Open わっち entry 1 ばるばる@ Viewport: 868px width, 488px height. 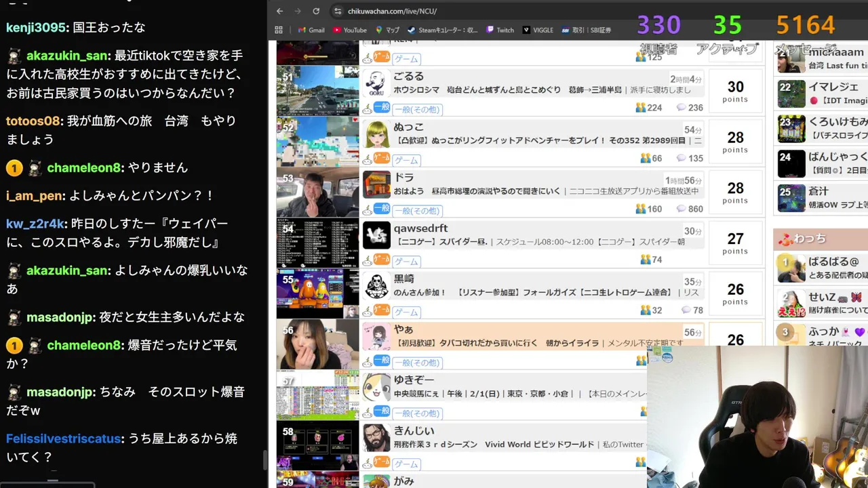[822, 268]
